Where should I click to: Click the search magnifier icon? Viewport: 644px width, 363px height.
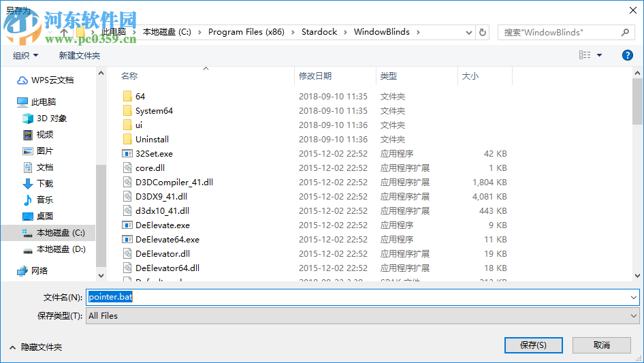tap(625, 32)
